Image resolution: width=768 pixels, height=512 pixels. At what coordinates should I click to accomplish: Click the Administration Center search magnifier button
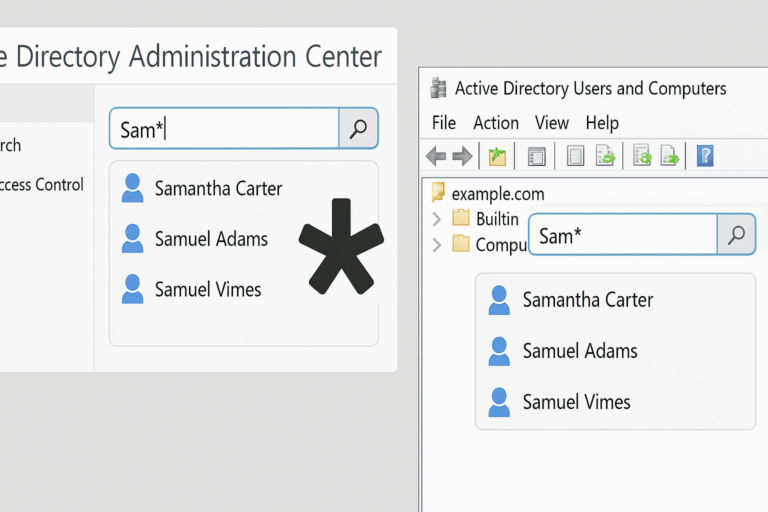click(359, 128)
